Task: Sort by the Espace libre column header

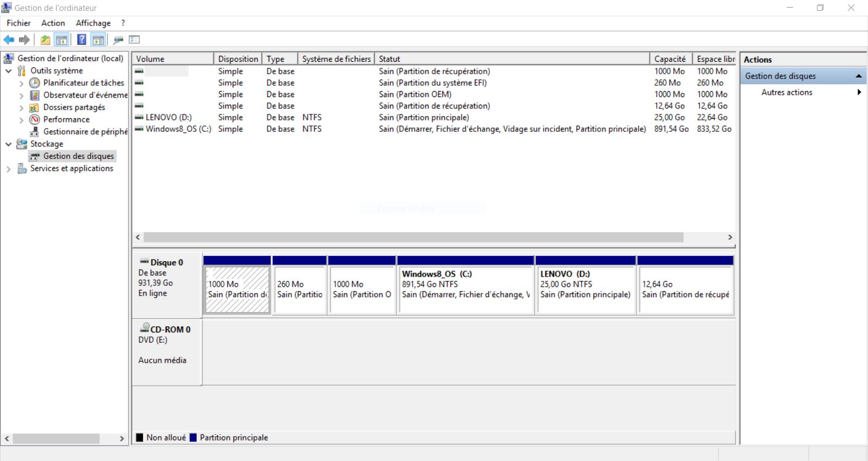Action: (715, 59)
